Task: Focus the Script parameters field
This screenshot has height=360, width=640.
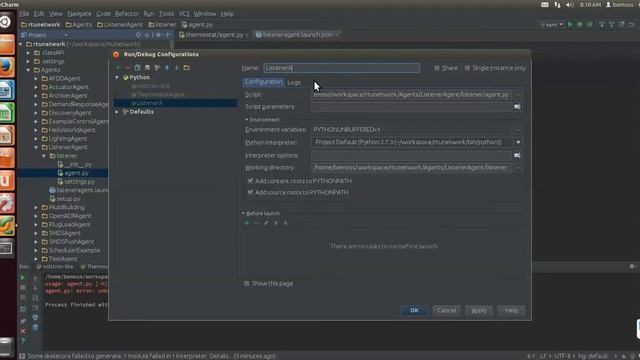Action: (x=411, y=107)
